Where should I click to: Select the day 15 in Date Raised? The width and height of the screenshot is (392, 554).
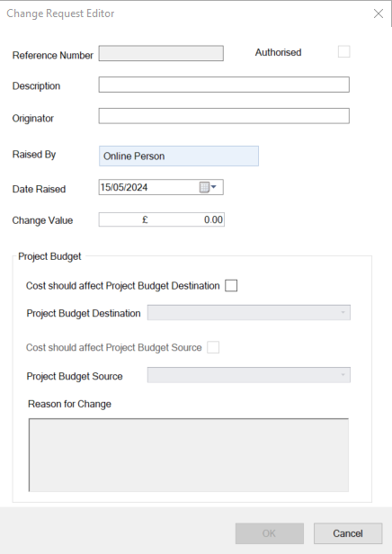(104, 187)
